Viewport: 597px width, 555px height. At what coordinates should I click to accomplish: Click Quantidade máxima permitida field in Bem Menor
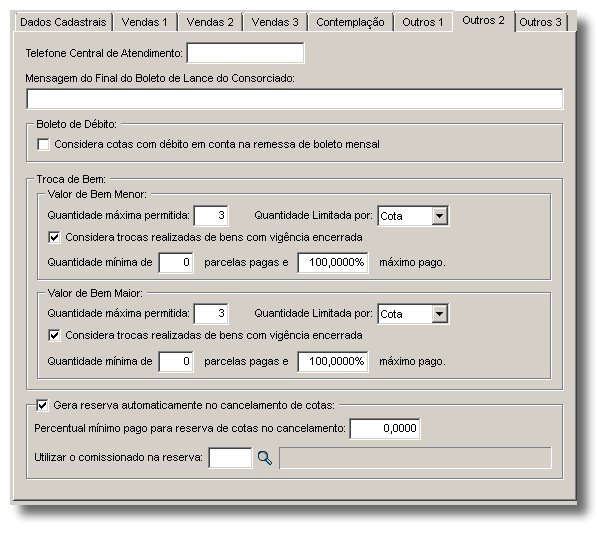(211, 216)
